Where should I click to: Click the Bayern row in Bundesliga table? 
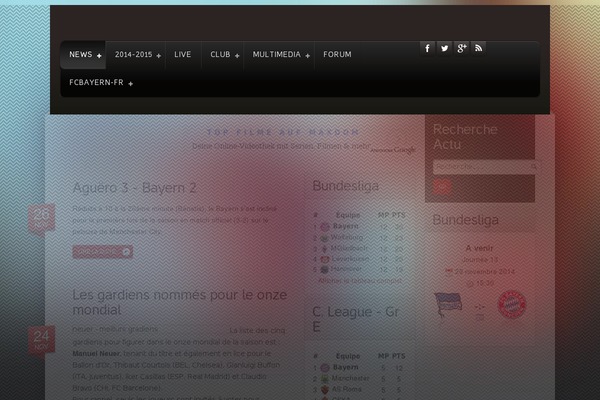click(x=359, y=227)
